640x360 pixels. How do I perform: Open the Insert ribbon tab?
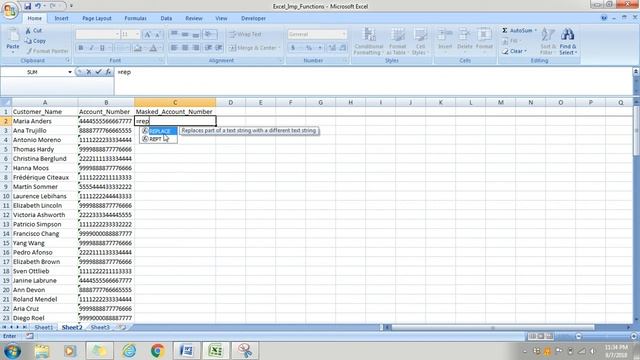pyautogui.click(x=62, y=18)
